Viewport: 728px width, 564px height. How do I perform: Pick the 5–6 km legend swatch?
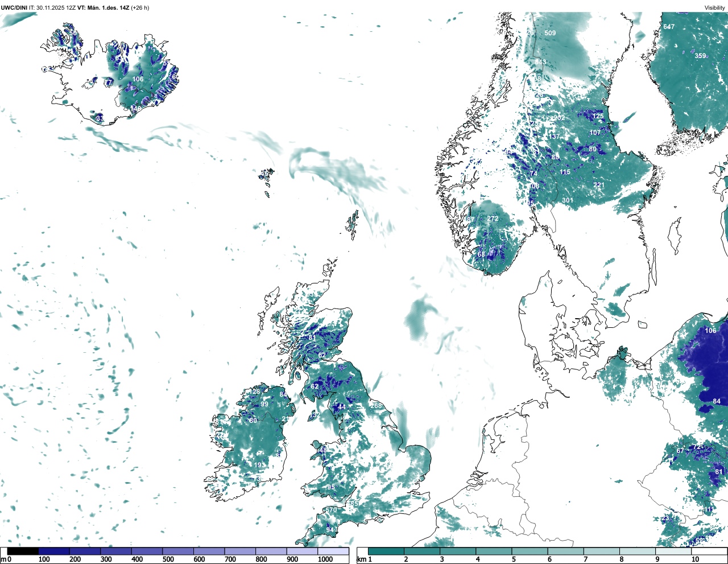[530, 551]
